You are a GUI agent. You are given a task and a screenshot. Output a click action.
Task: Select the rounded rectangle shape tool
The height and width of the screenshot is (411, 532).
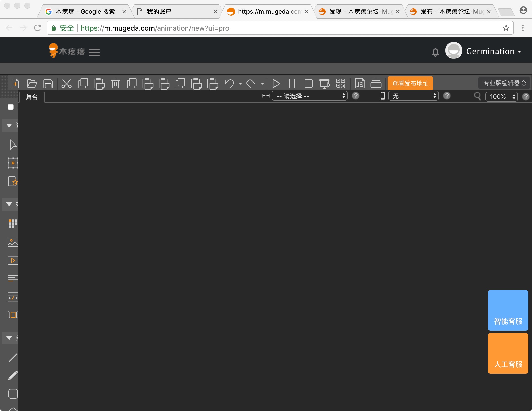coord(13,394)
